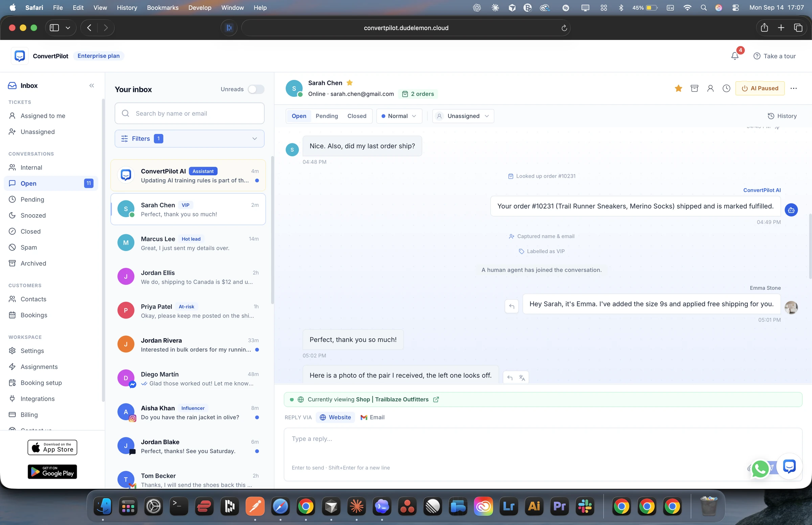Expand Safari sidebar chevron dropdown
Image resolution: width=812 pixels, height=525 pixels.
(x=68, y=28)
